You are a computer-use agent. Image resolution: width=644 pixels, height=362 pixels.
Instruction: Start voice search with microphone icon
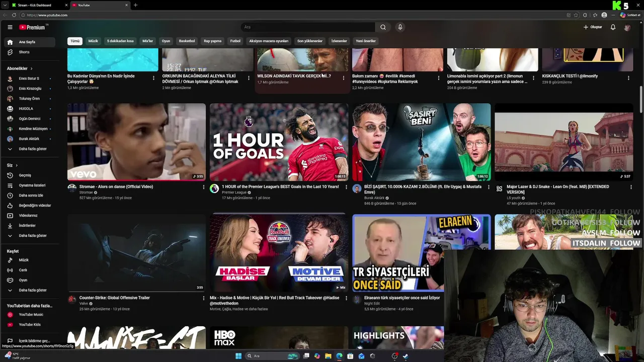tap(400, 27)
